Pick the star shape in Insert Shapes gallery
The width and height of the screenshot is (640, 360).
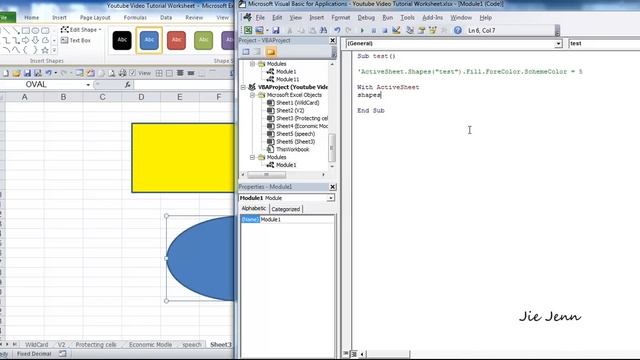(45, 50)
